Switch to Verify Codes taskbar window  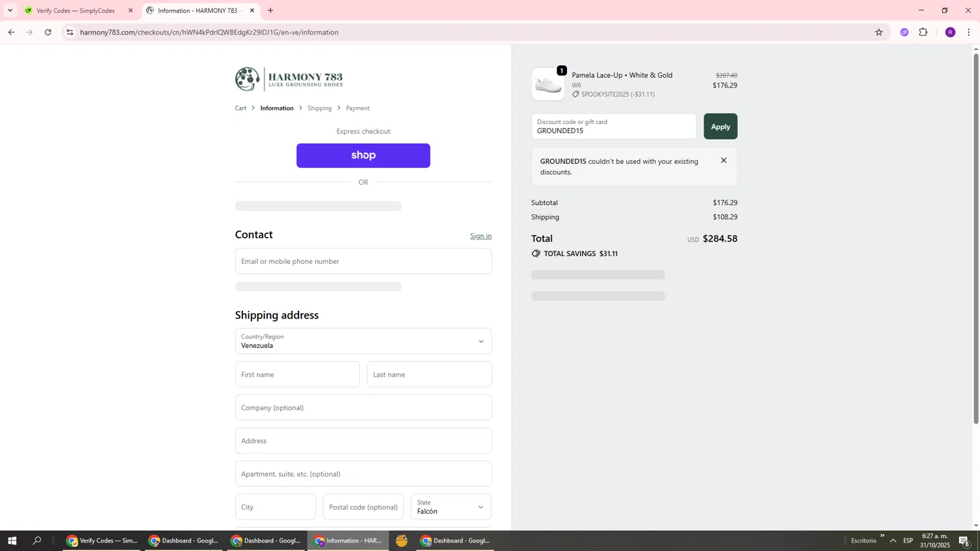pos(102,541)
